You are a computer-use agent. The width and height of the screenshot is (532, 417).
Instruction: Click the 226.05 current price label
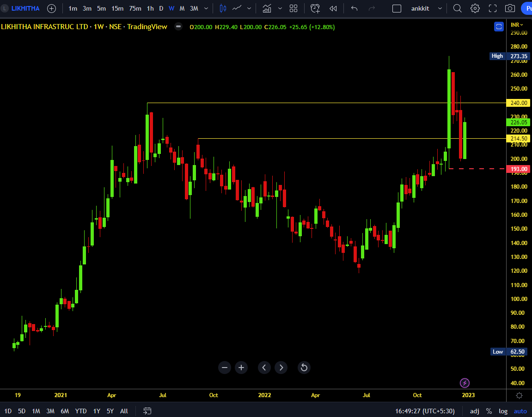pos(518,123)
